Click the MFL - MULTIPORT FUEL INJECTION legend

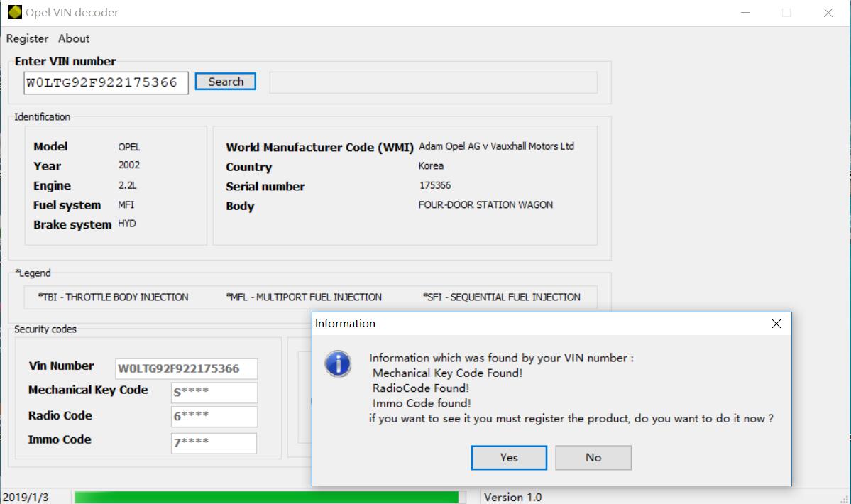(x=303, y=297)
